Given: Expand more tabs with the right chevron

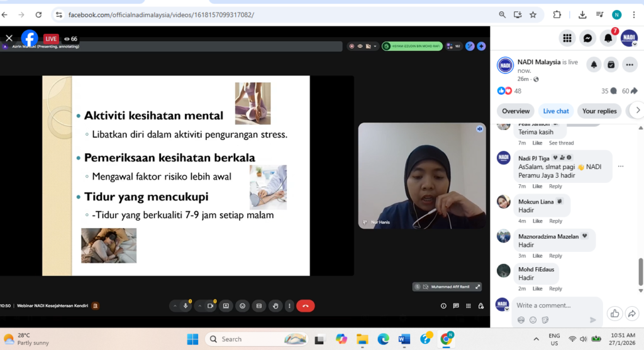Looking at the screenshot, I should (637, 111).
